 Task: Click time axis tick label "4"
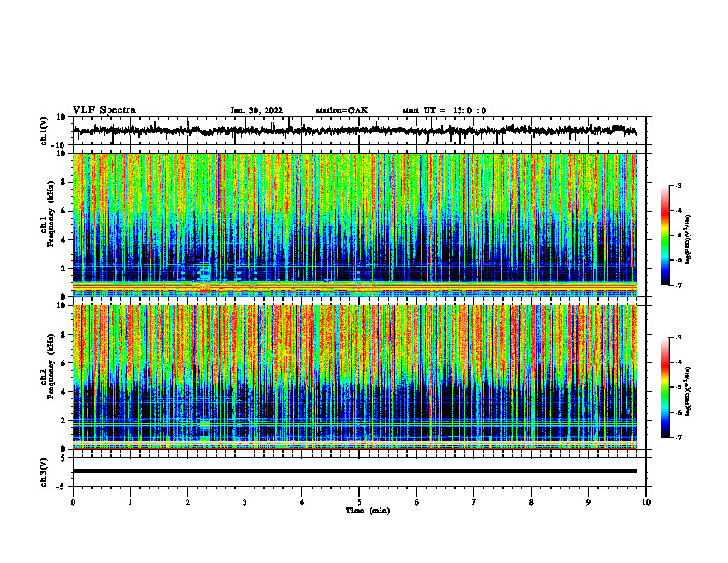point(302,502)
